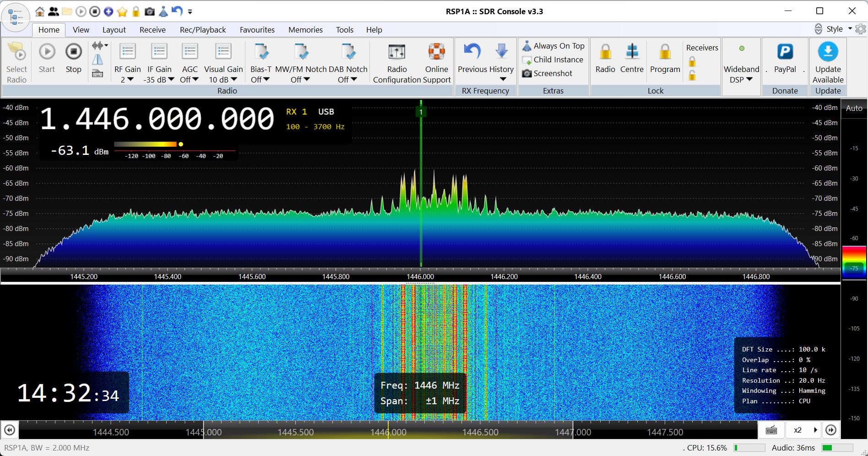Click the Auto scale button
Image resolution: width=868 pixels, height=456 pixels.
click(854, 108)
